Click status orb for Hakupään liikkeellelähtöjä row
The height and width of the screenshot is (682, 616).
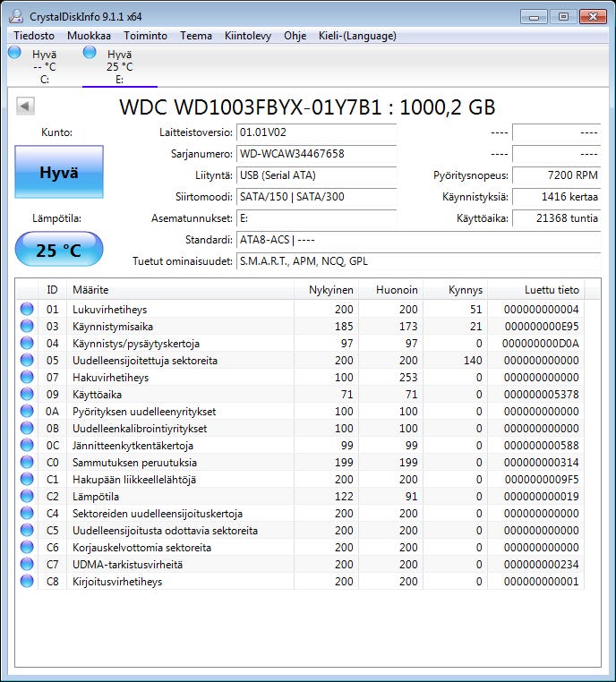(x=27, y=479)
